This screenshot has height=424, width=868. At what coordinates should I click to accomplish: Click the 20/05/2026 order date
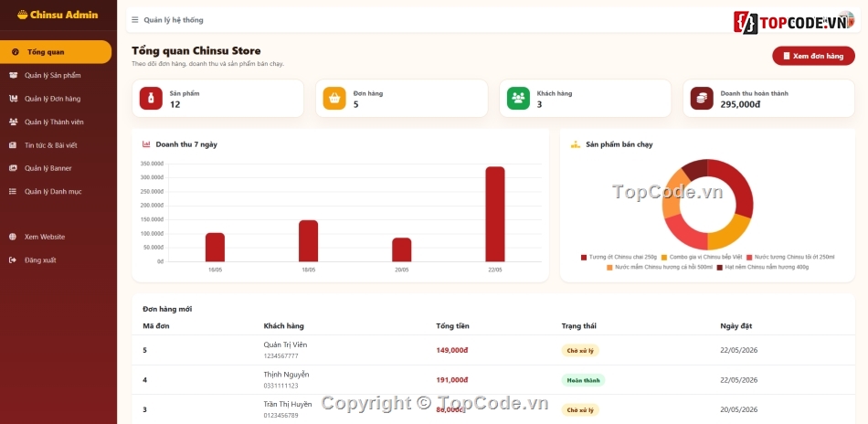(738, 409)
